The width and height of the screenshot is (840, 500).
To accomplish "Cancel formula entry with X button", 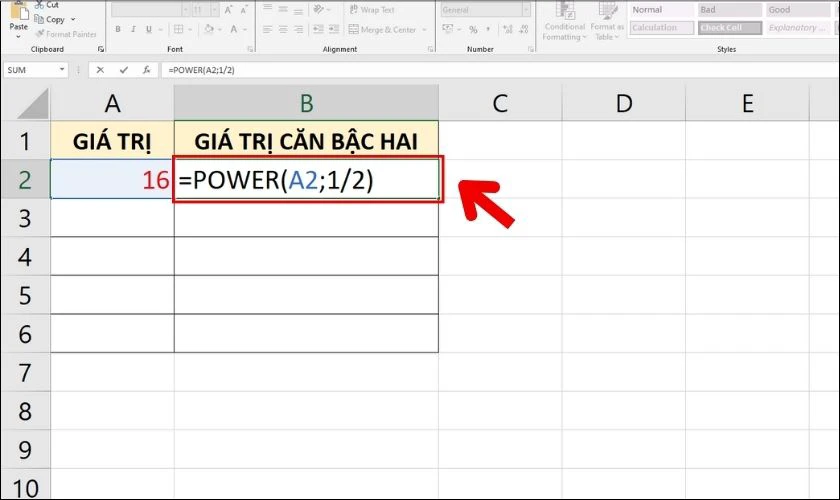I will tap(100, 70).
